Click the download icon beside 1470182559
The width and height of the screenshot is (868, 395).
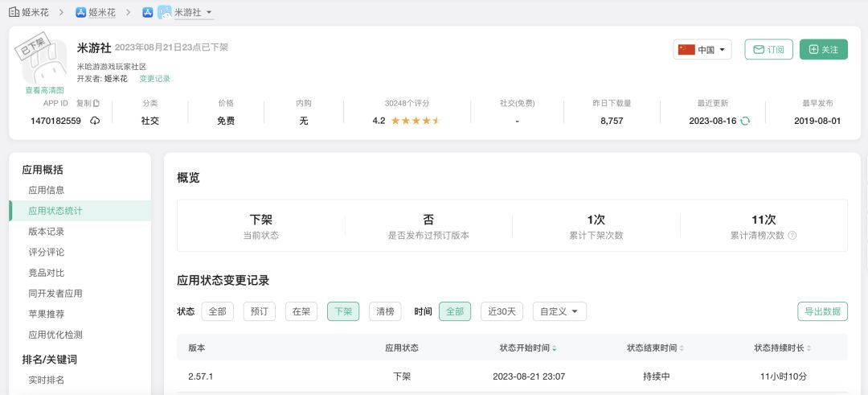pyautogui.click(x=95, y=121)
